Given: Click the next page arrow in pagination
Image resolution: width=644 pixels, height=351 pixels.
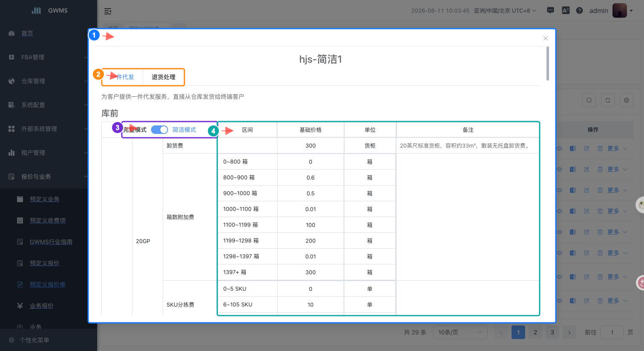Looking at the screenshot, I should click(x=569, y=332).
